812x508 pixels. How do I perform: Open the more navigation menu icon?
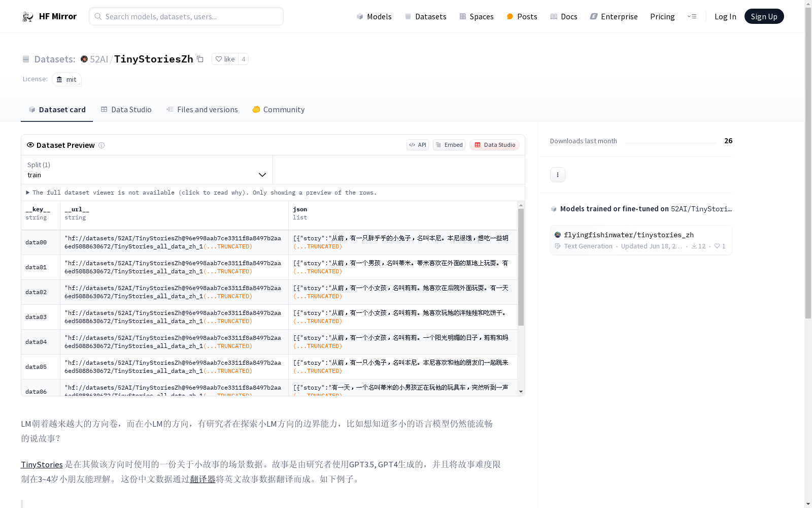(x=692, y=16)
